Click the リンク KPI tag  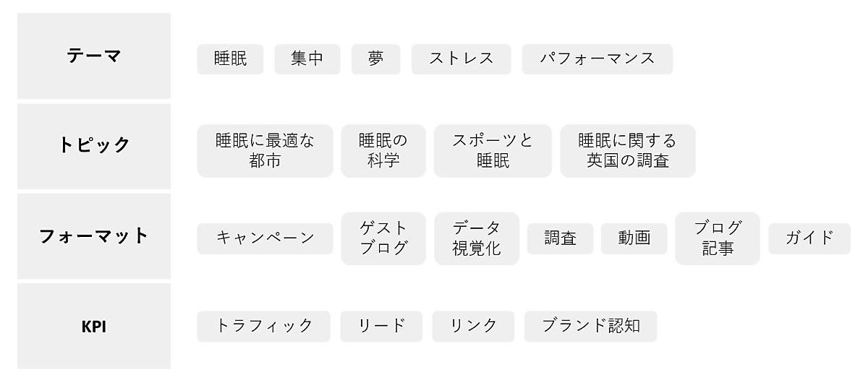(x=473, y=326)
